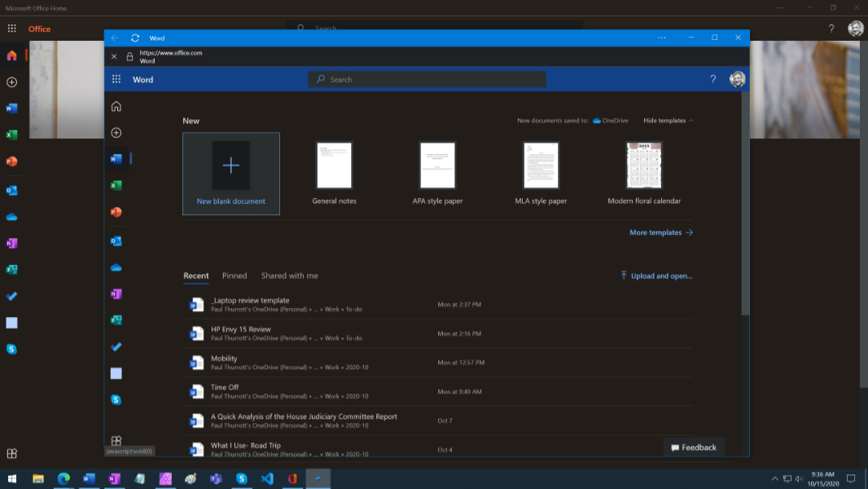Image resolution: width=868 pixels, height=489 pixels.
Task: Click the Create plus icon in Office Home sidebar
Action: (x=11, y=82)
